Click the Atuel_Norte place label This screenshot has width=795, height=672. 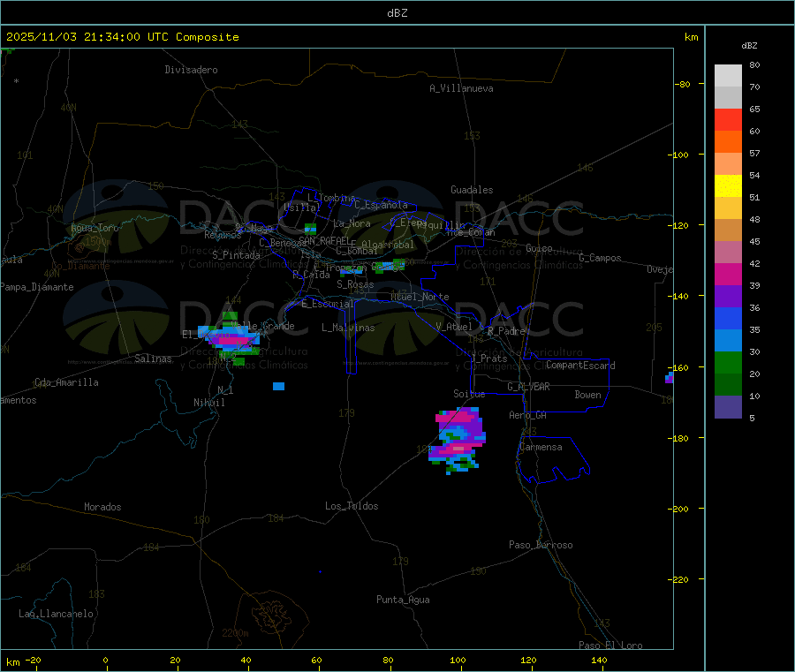pos(420,297)
